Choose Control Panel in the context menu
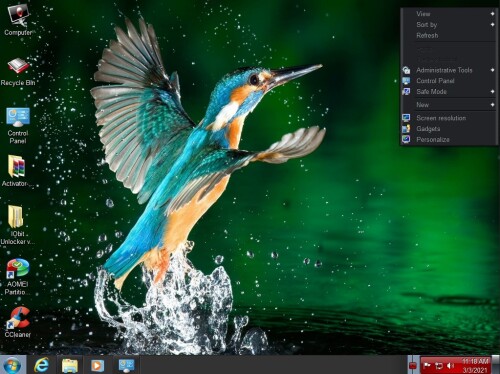 click(x=449, y=81)
